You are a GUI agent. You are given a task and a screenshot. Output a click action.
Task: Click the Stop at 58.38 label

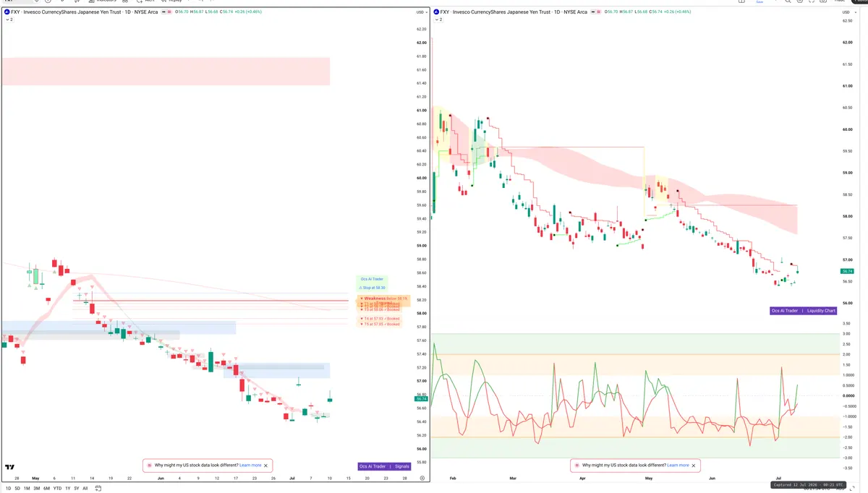(373, 287)
